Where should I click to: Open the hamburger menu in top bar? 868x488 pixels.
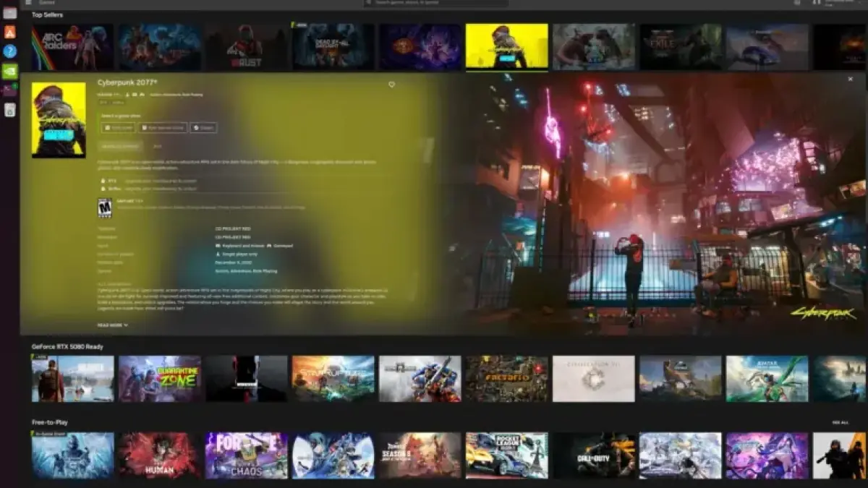pyautogui.click(x=28, y=3)
